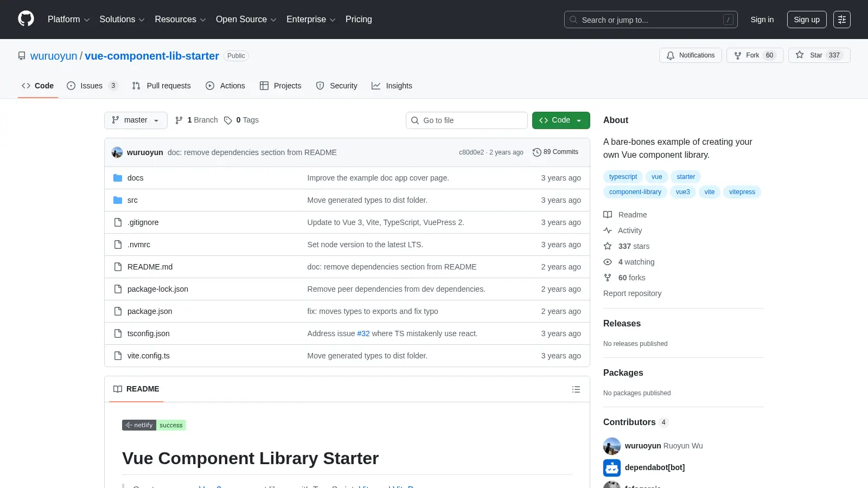
Task: Click the Sign in link
Action: (x=762, y=20)
